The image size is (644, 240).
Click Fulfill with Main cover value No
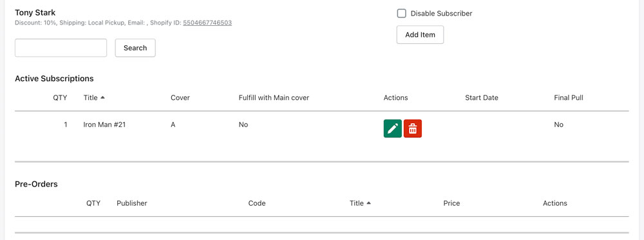(x=243, y=125)
